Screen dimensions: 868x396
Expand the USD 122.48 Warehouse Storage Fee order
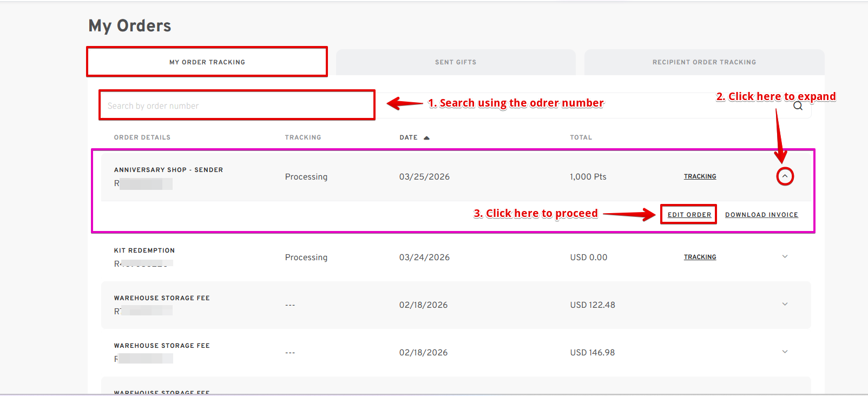tap(785, 305)
